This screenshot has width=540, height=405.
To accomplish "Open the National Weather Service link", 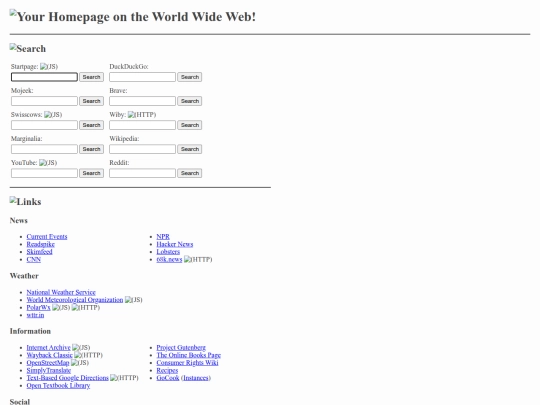I will pyautogui.click(x=61, y=292).
